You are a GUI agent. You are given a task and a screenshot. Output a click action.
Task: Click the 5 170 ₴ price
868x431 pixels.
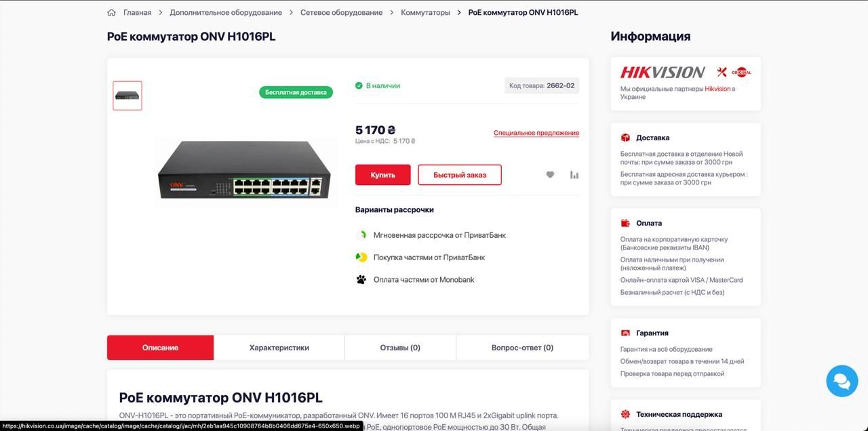375,129
